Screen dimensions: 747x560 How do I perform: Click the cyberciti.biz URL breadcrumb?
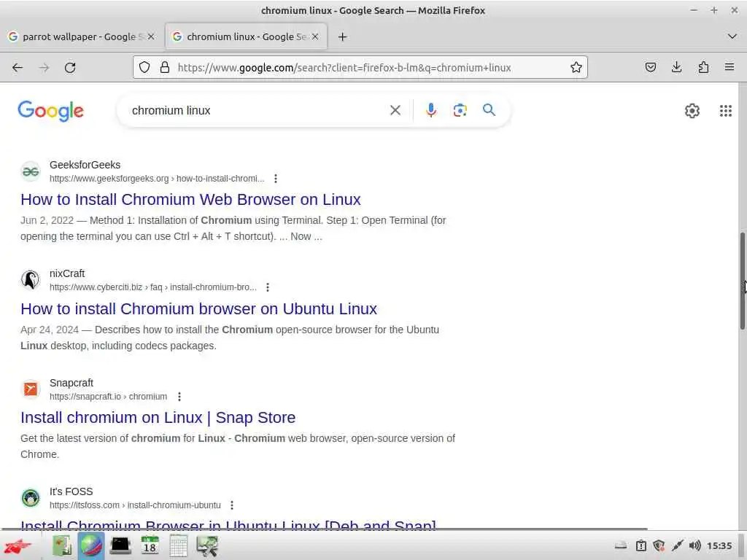pyautogui.click(x=153, y=287)
